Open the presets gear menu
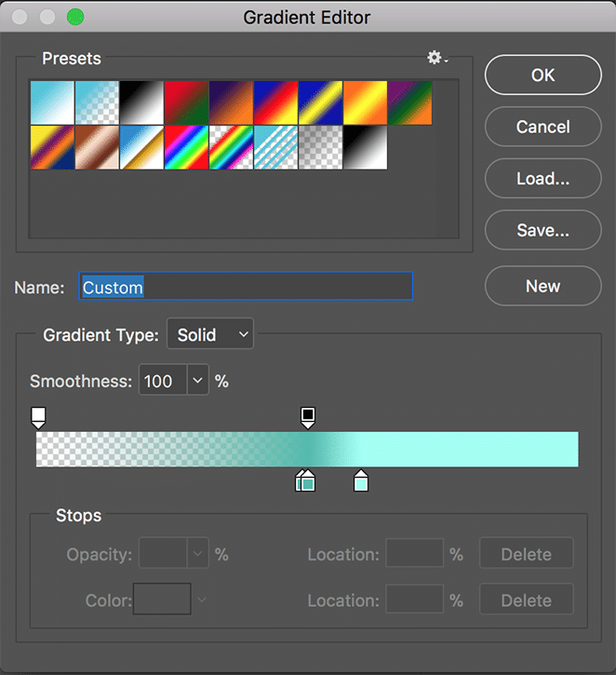616x675 pixels. click(436, 58)
